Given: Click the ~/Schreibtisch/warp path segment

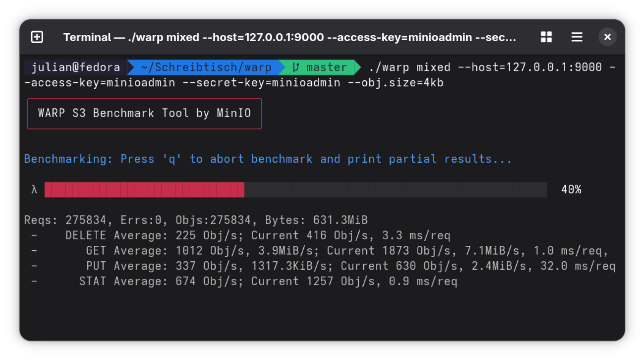Looking at the screenshot, I should [206, 68].
